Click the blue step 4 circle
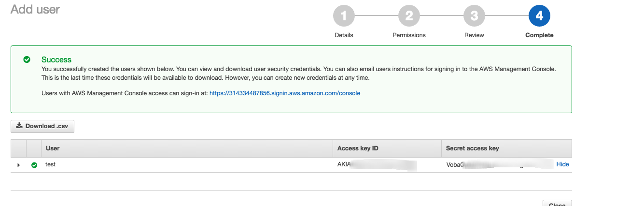644x206 pixels. tap(539, 16)
